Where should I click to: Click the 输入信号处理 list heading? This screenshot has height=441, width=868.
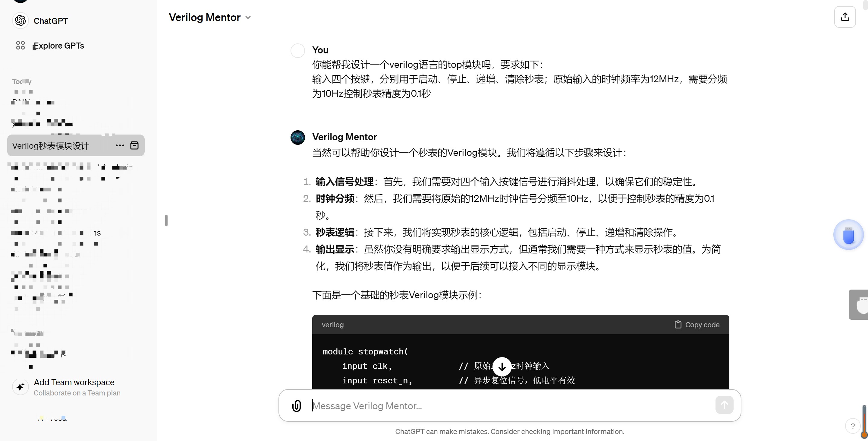(344, 182)
